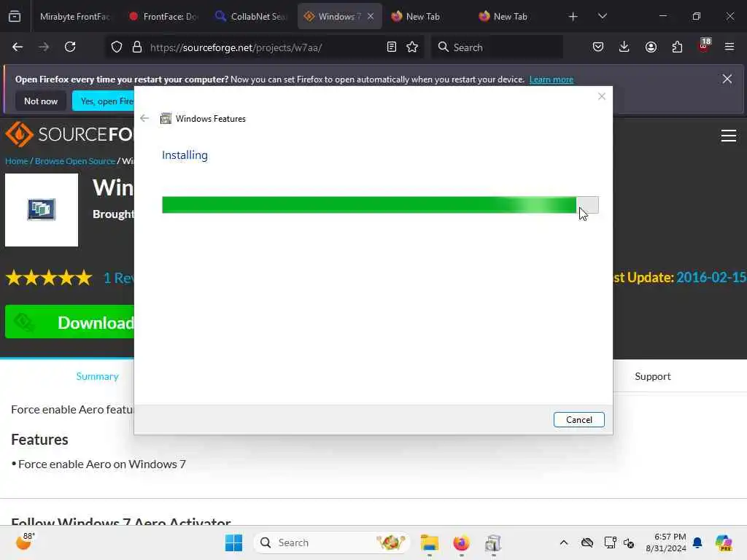Click the muted volume tray icon

click(x=629, y=542)
